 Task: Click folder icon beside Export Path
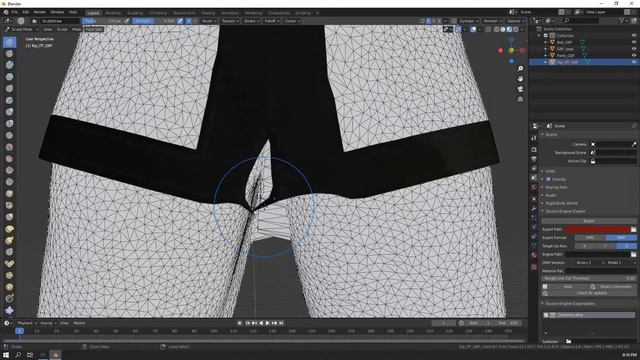[633, 229]
